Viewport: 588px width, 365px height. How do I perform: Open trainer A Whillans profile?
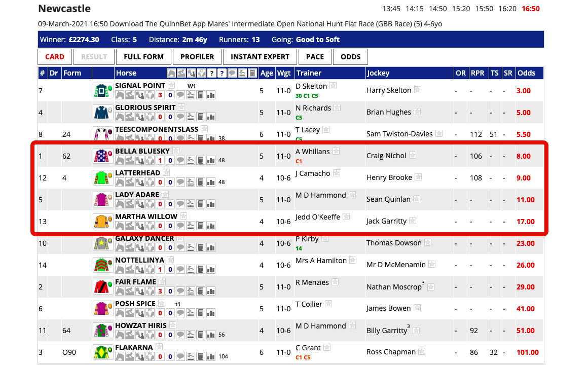coord(313,152)
